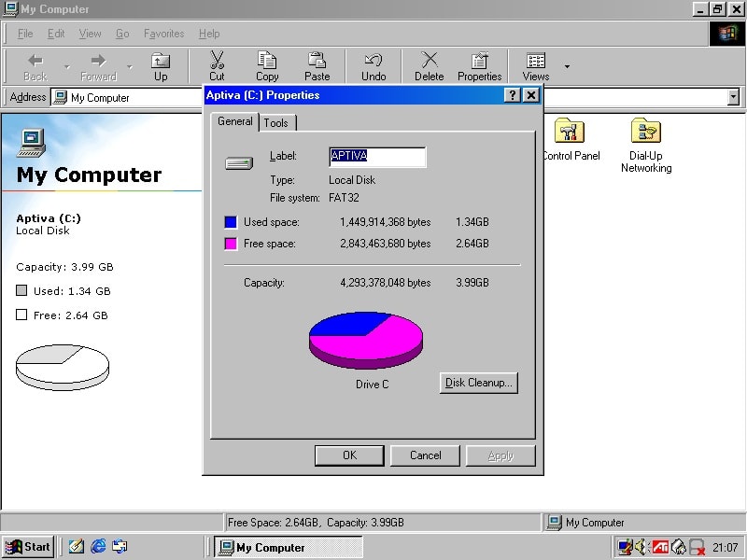
Task: Click the My Computer taskbar button
Action: coord(288,547)
